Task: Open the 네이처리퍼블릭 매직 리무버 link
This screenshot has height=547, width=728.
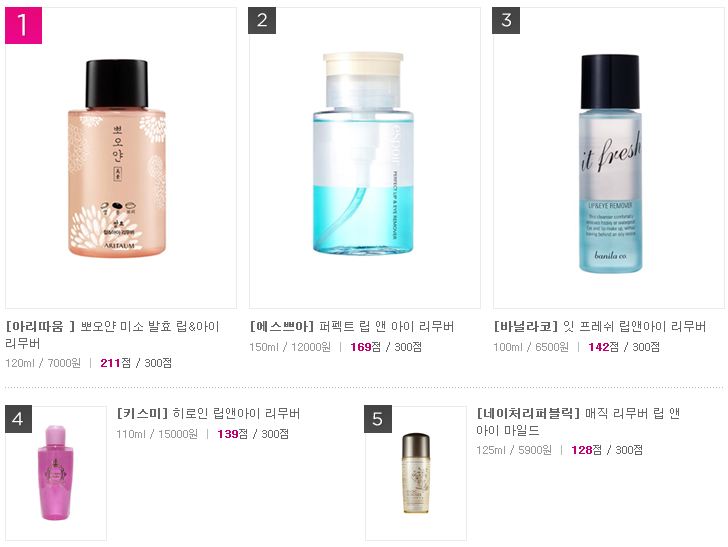Action: tap(578, 422)
